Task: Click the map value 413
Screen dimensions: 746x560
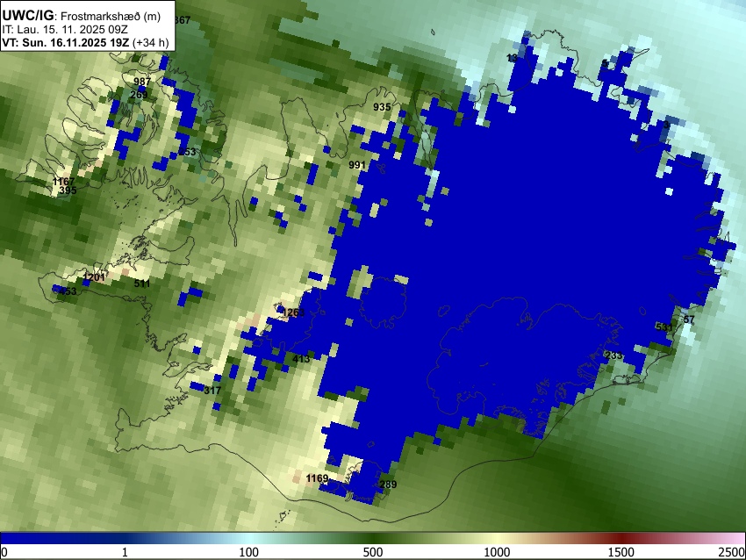Action: click(301, 359)
